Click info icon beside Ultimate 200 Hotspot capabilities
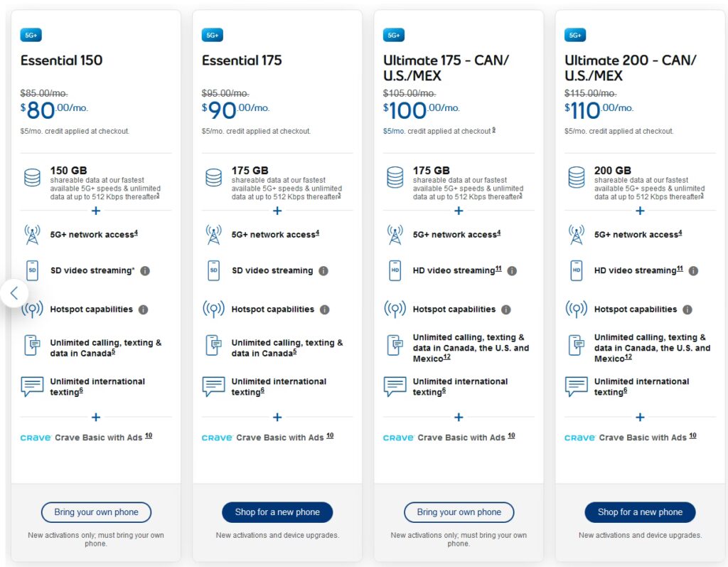The width and height of the screenshot is (728, 567). [687, 309]
